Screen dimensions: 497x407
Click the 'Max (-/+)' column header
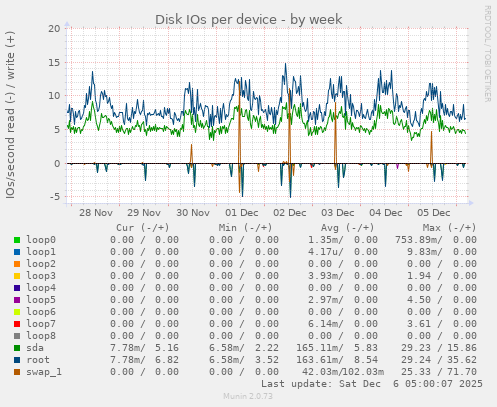tap(449, 228)
